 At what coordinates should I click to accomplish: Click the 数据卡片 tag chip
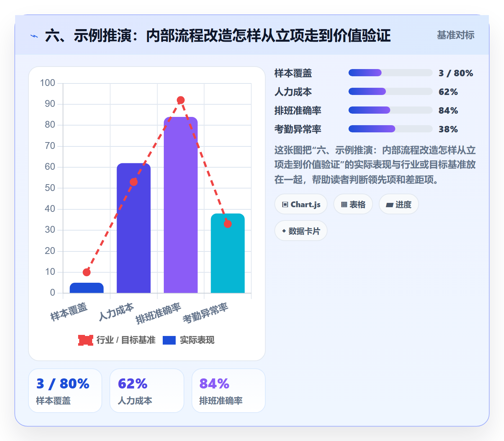click(x=301, y=231)
